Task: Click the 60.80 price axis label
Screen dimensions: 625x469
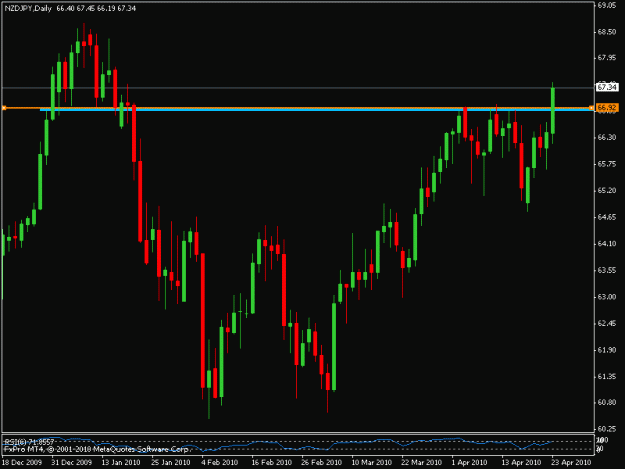Action: 607,402
